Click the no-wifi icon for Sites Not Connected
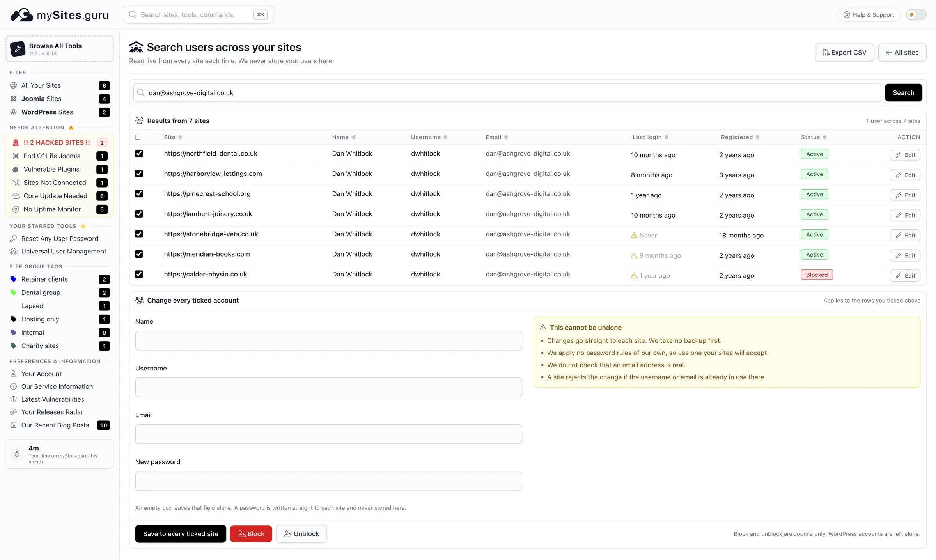Image resolution: width=936 pixels, height=560 pixels. (16, 183)
